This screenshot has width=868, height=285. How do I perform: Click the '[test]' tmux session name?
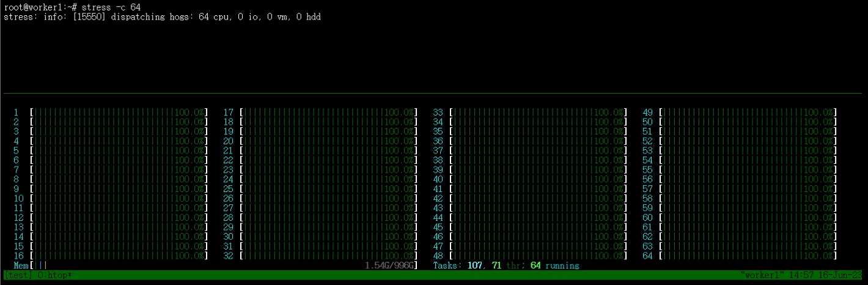[18, 275]
